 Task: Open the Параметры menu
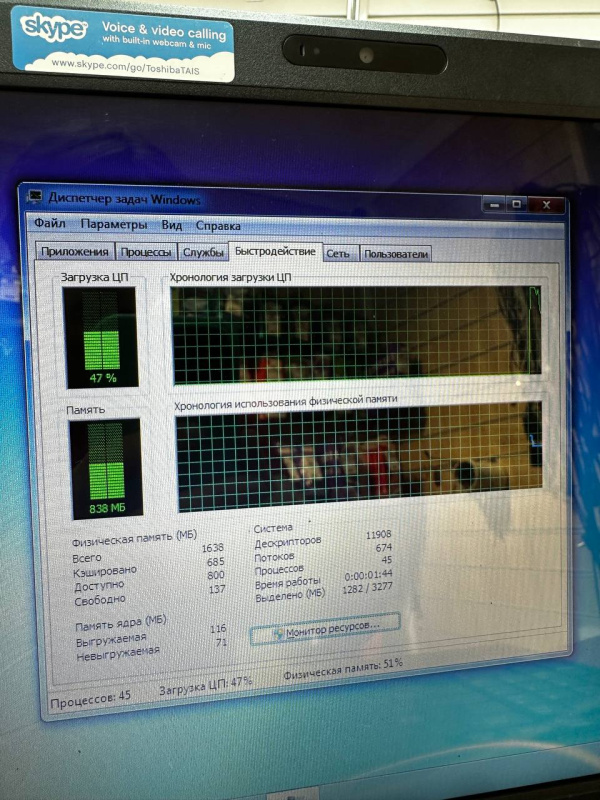click(114, 224)
